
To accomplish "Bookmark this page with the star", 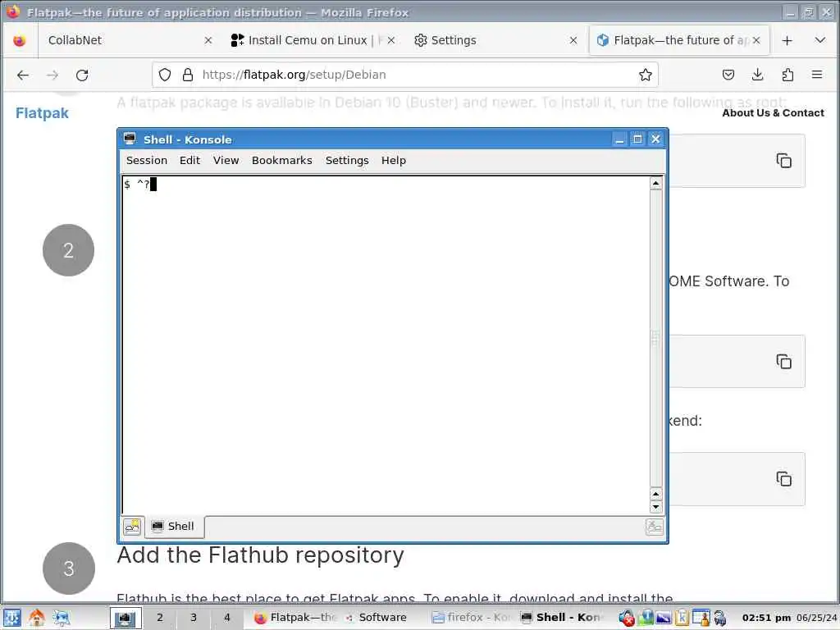I will (x=646, y=75).
